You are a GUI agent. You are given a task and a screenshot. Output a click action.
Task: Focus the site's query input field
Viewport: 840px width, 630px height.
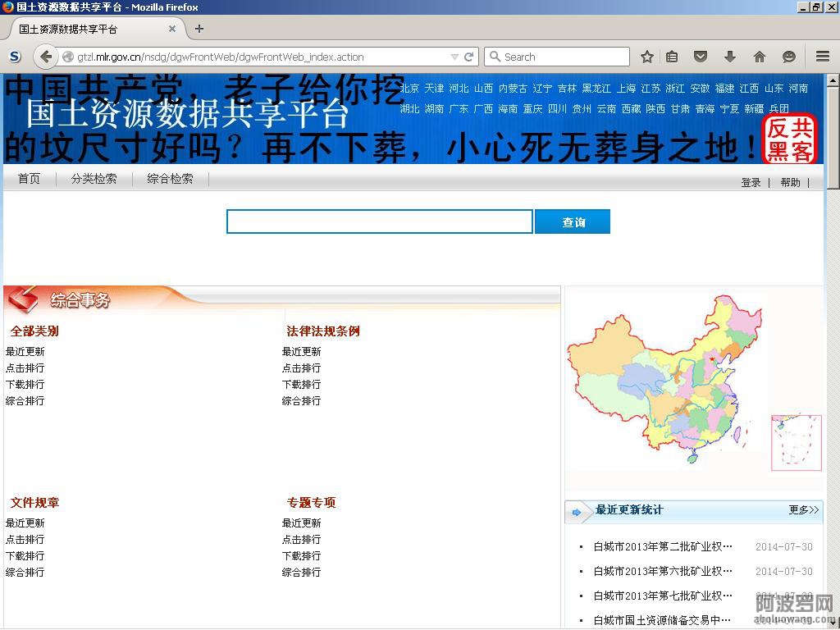pyautogui.click(x=379, y=221)
